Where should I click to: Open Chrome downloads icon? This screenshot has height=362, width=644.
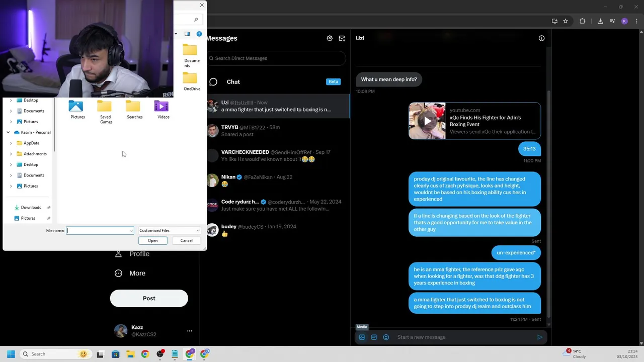(x=600, y=21)
